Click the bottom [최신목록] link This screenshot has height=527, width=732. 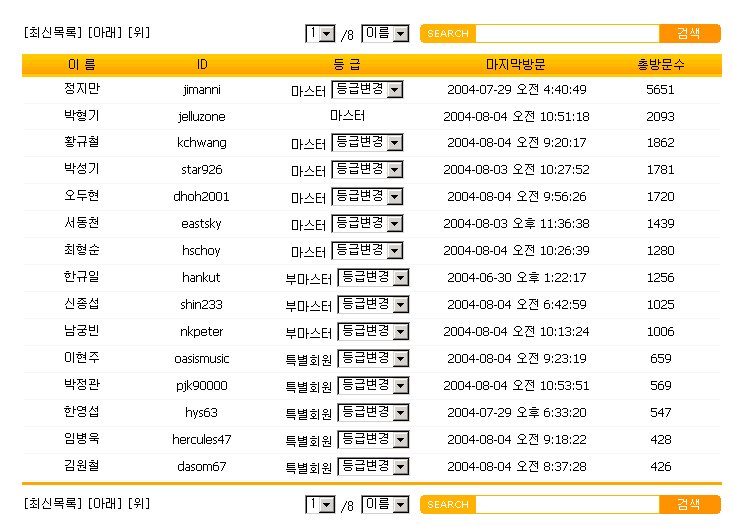[53, 503]
